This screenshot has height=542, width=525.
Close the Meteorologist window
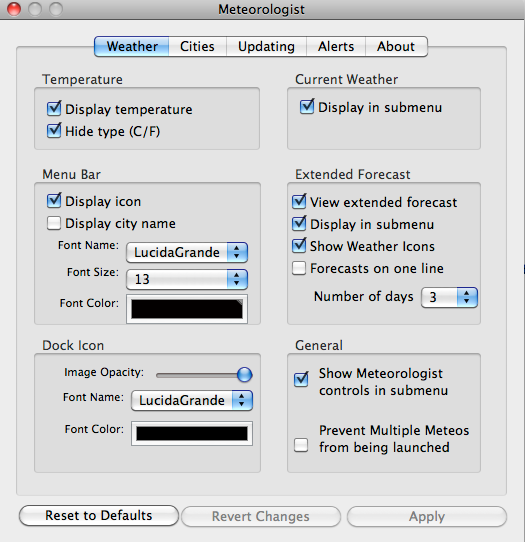(14, 9)
